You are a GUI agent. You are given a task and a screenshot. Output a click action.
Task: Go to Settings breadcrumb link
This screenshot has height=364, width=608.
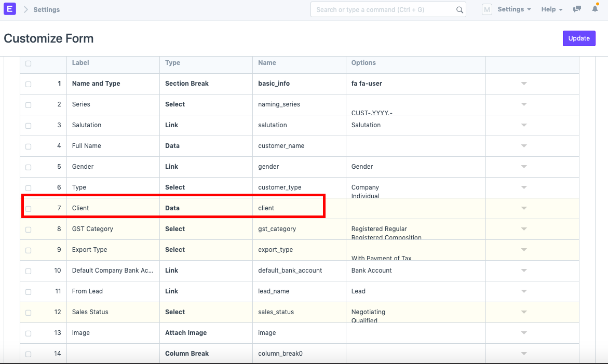pyautogui.click(x=46, y=9)
